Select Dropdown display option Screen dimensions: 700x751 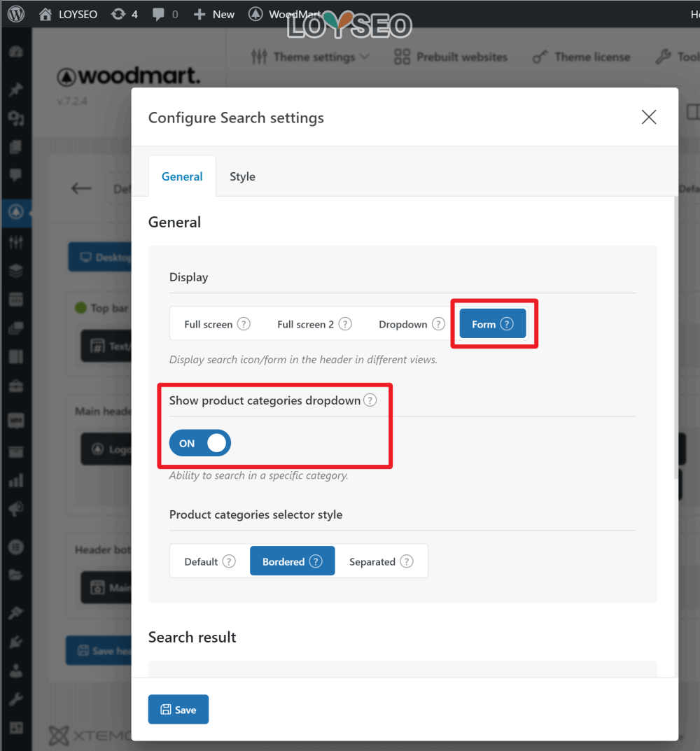411,324
